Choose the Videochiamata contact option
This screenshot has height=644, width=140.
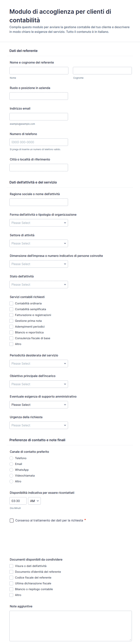[11, 476]
